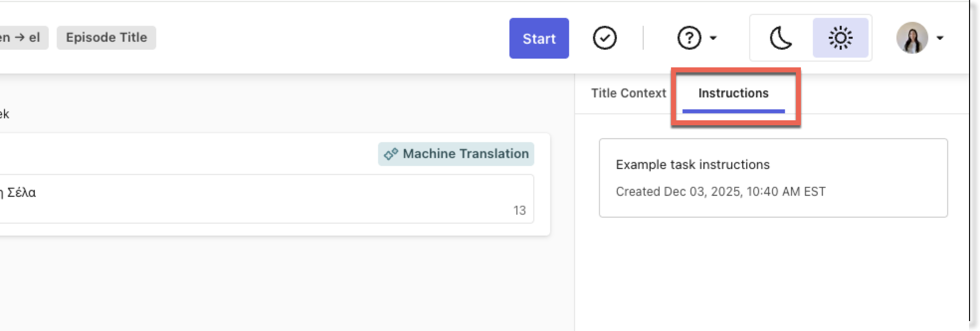The image size is (980, 331).
Task: Click the Episode Title tag
Action: point(106,38)
